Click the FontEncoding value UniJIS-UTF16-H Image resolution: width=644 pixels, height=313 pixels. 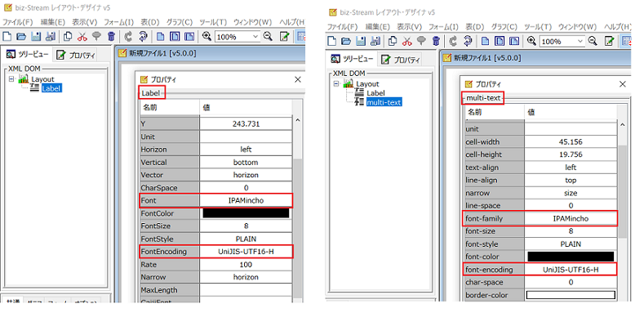click(x=246, y=252)
